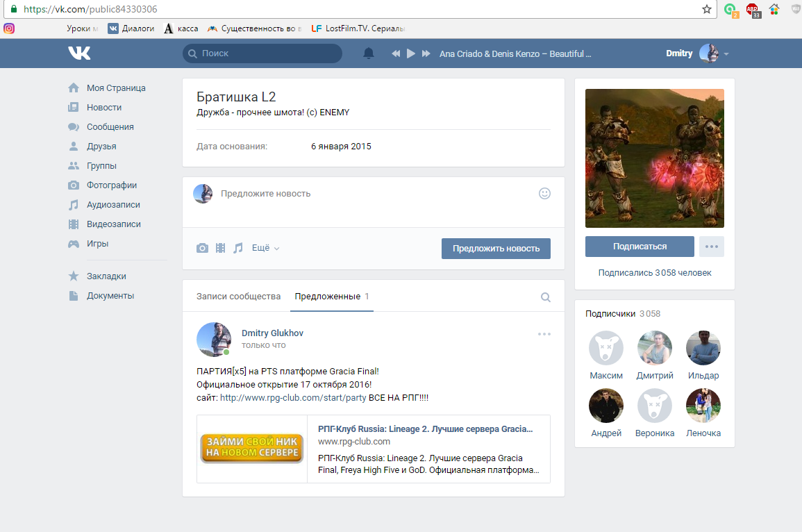
Task: Open the notifications bell icon
Action: (368, 53)
